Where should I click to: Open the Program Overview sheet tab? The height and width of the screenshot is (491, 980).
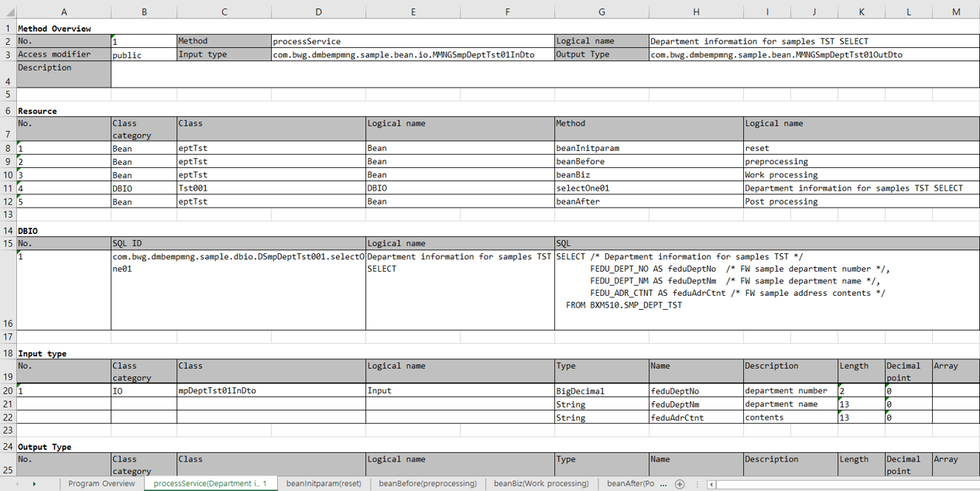point(101,483)
